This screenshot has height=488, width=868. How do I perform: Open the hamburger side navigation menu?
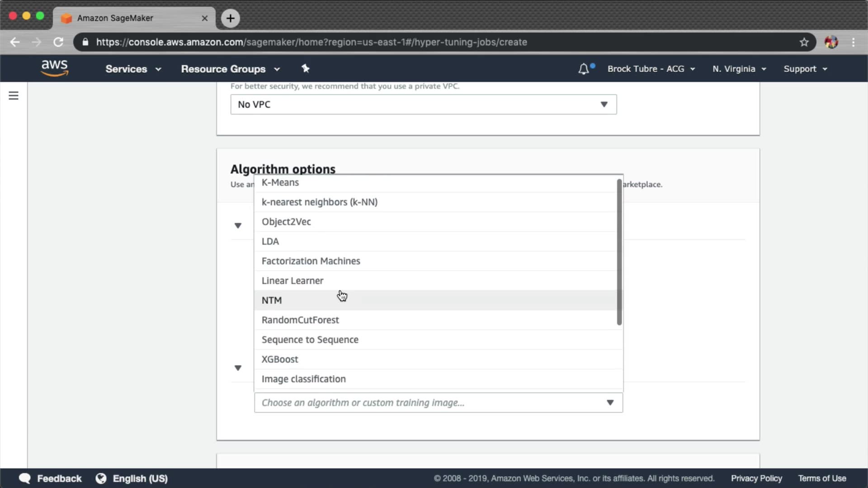coord(14,96)
